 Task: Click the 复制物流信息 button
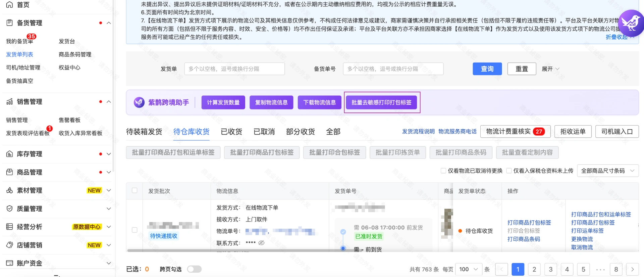(x=271, y=102)
